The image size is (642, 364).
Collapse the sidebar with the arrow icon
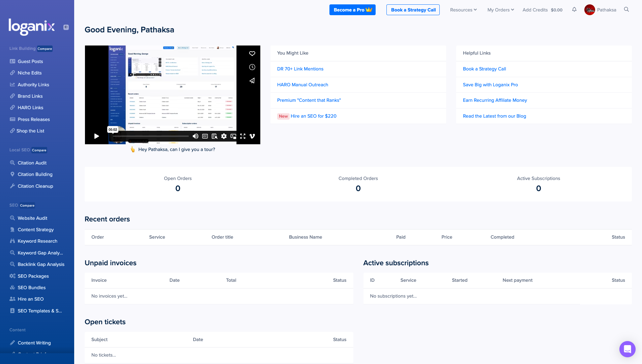pyautogui.click(x=66, y=27)
